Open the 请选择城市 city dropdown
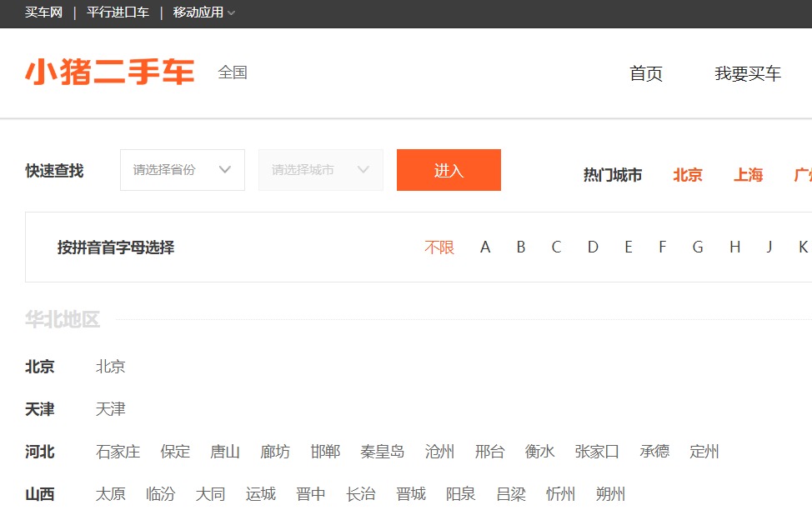The image size is (812, 510). pyautogui.click(x=321, y=170)
